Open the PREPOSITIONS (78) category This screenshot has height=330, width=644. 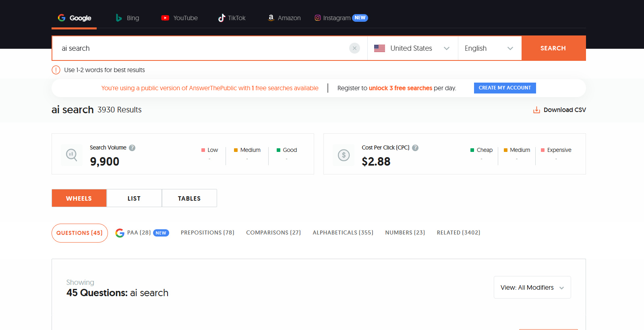(207, 233)
